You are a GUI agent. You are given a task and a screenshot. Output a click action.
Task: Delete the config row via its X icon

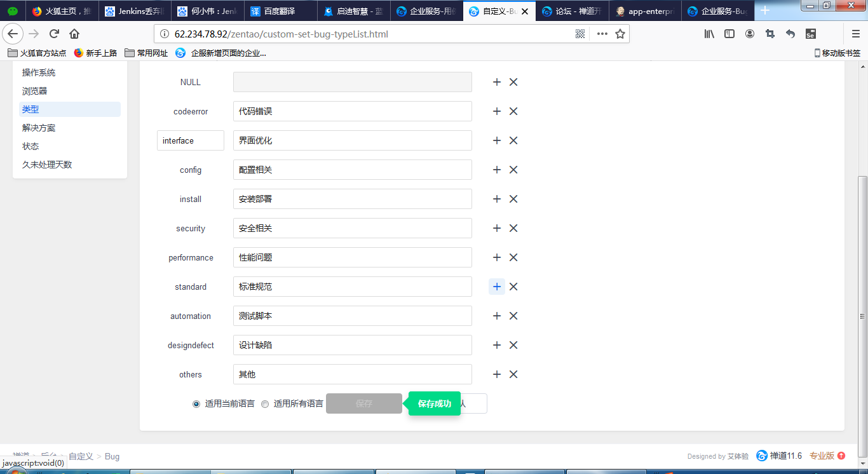(513, 170)
